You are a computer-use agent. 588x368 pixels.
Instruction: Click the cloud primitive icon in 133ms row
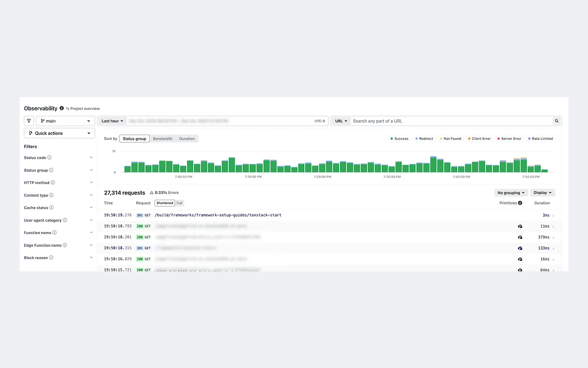coord(520,248)
